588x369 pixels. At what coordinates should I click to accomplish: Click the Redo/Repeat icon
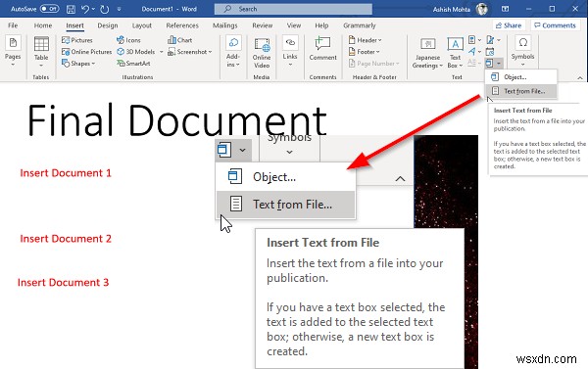pos(105,9)
